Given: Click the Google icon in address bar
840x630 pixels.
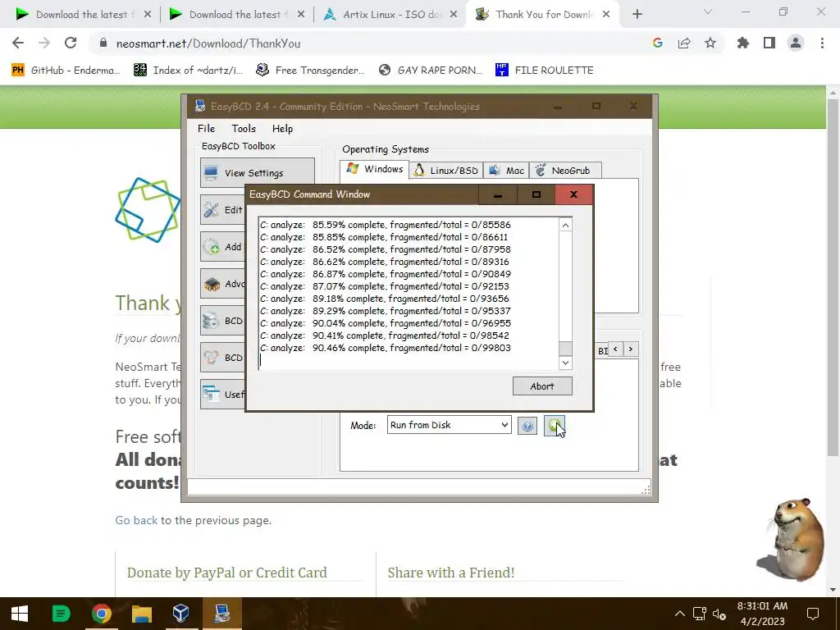Looking at the screenshot, I should (x=657, y=43).
